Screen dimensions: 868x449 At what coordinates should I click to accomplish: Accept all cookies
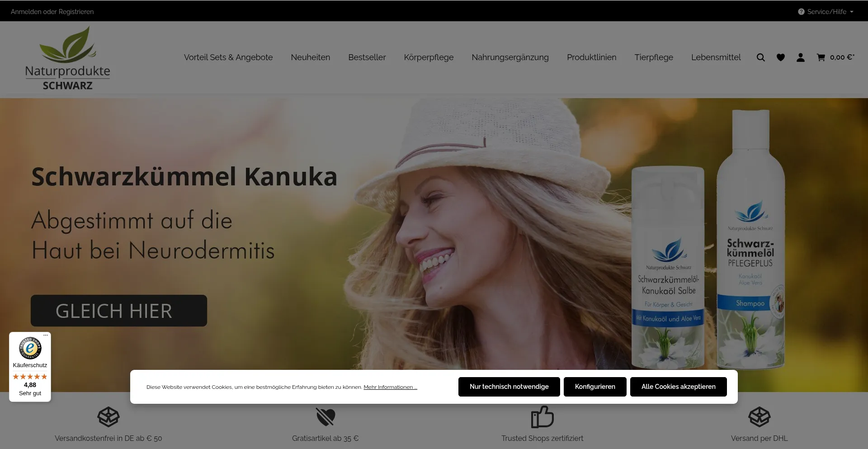pyautogui.click(x=678, y=387)
